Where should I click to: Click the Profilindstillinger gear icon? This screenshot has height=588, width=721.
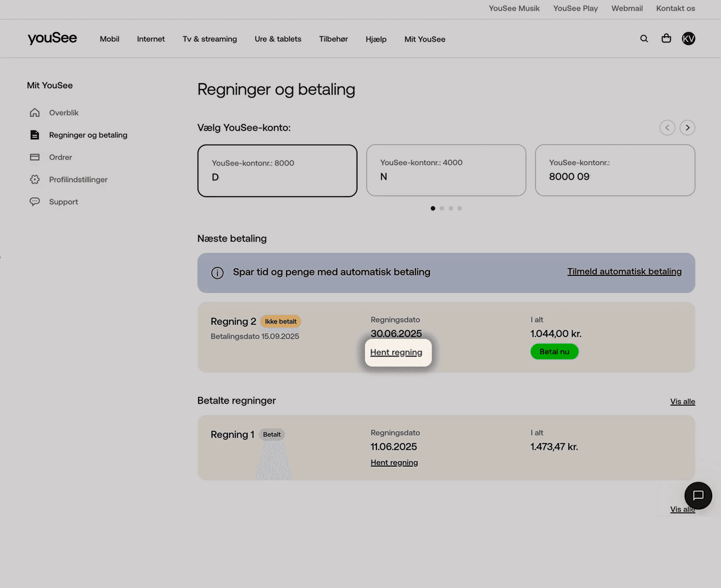tap(35, 179)
